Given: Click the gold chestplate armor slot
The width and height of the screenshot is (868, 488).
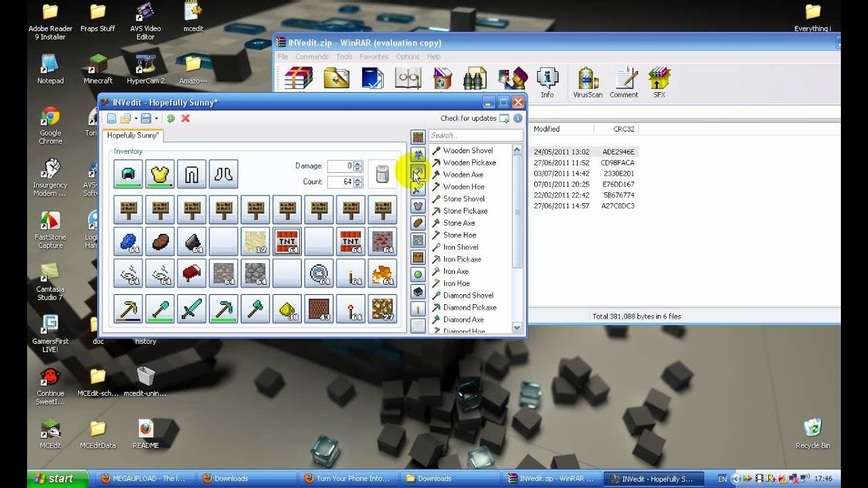Looking at the screenshot, I should pos(160,174).
